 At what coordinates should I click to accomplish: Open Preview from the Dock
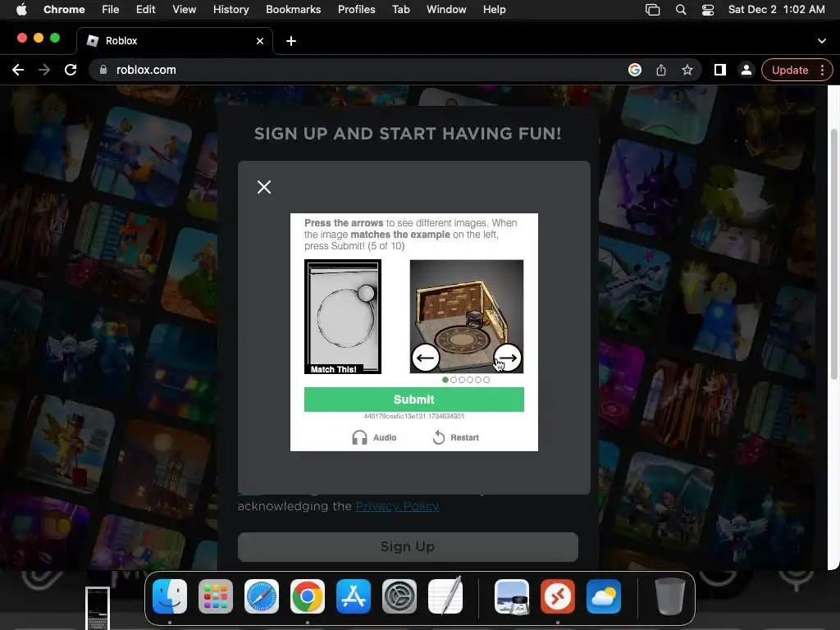pos(512,596)
